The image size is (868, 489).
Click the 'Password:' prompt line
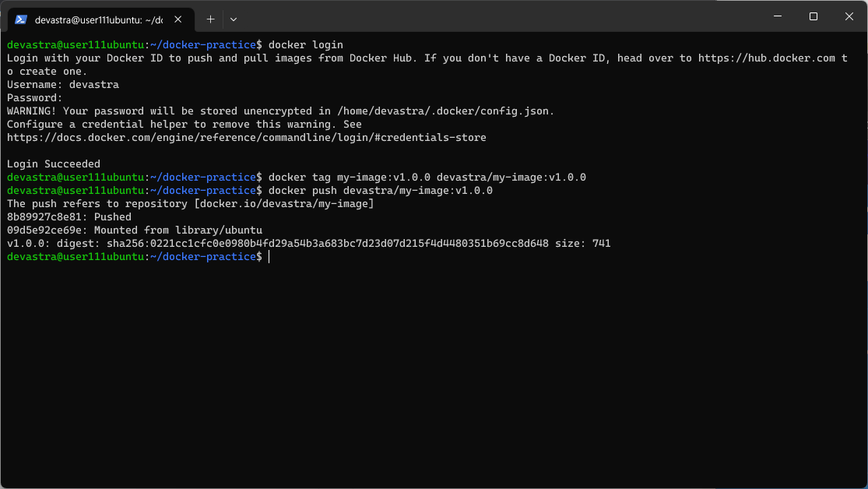coord(35,98)
